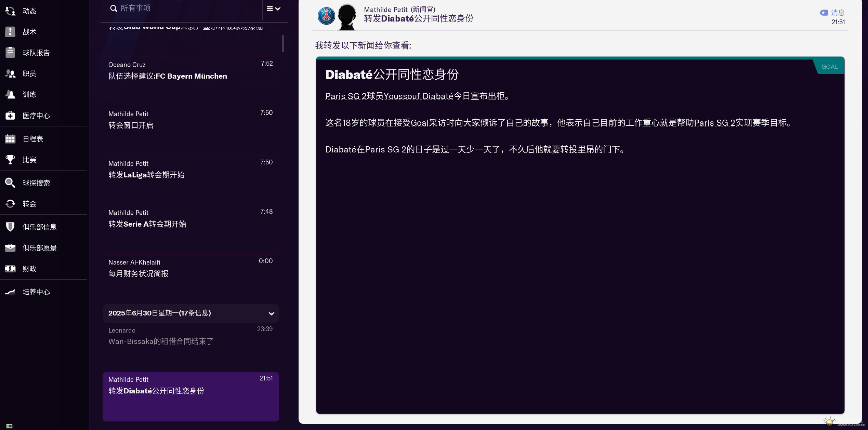Viewport: 868px width, 430px height.
Task: Select the 财政 menu label
Action: point(29,269)
